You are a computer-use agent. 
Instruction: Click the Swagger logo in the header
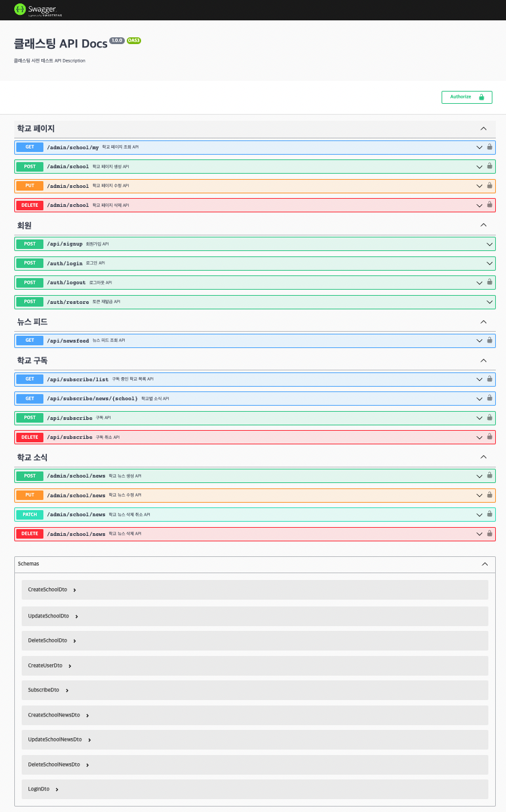tap(38, 10)
